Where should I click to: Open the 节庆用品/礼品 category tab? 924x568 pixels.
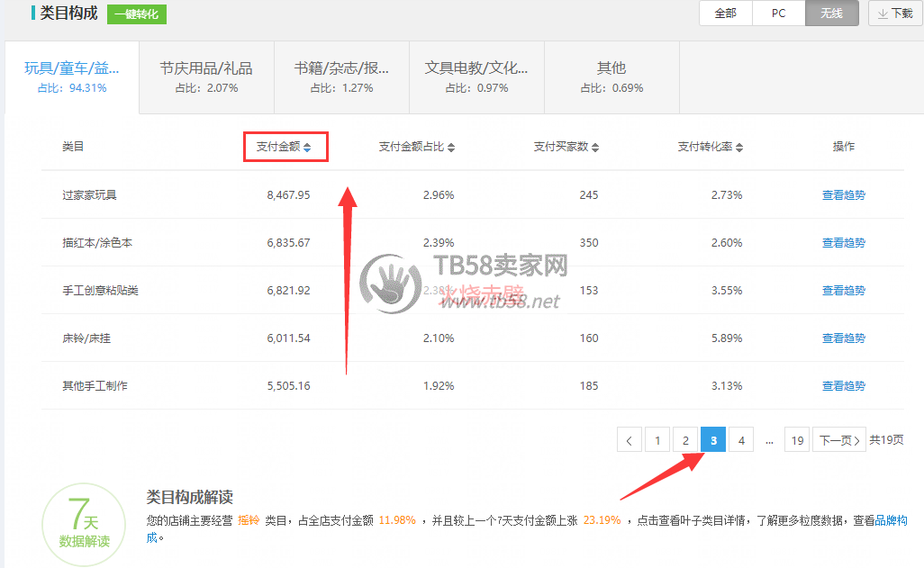206,77
